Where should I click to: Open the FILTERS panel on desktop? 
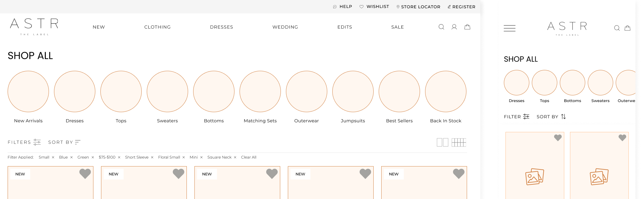[x=24, y=142]
